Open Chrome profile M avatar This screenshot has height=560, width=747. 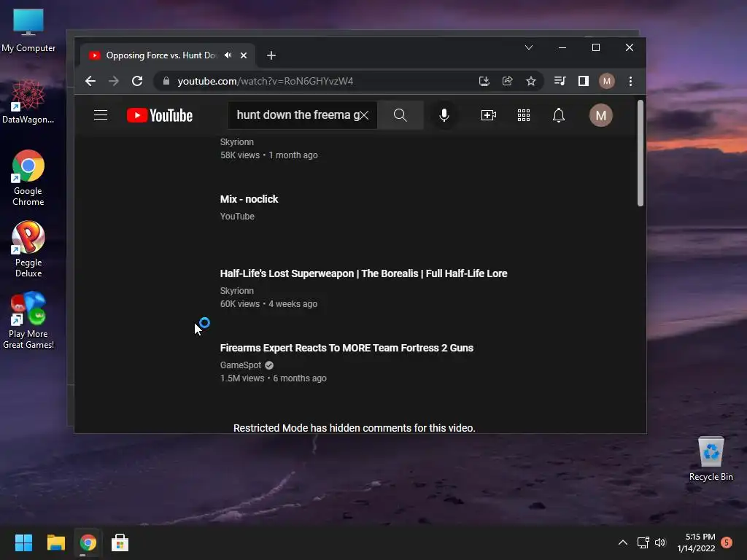click(x=606, y=81)
